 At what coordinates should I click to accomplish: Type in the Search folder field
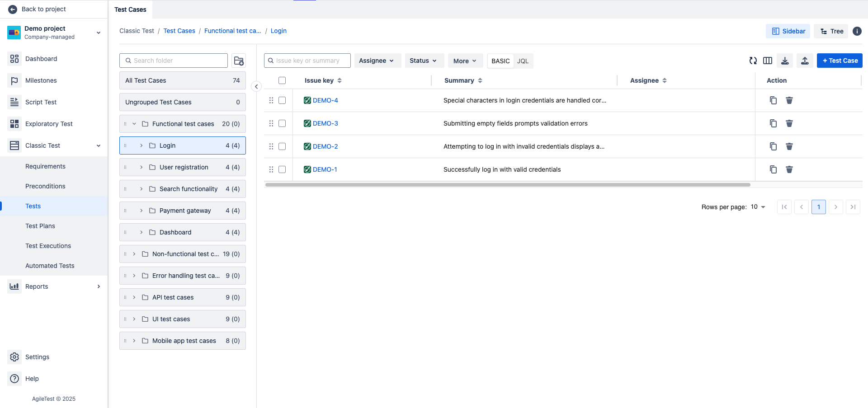173,60
